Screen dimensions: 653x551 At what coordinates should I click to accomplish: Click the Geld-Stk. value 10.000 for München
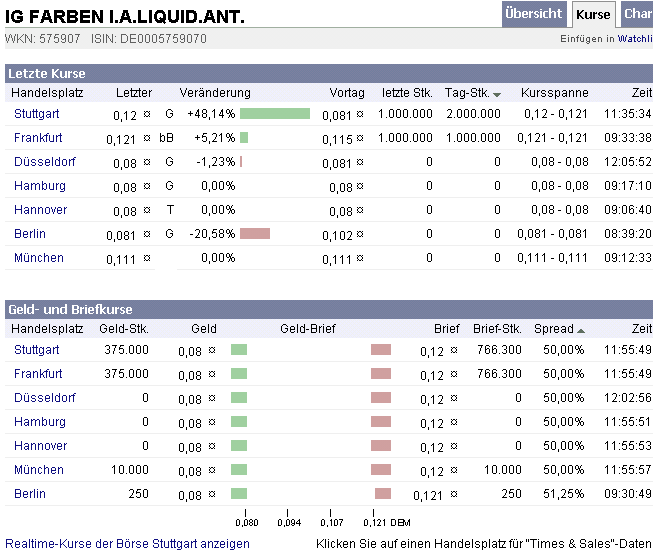coord(130,470)
